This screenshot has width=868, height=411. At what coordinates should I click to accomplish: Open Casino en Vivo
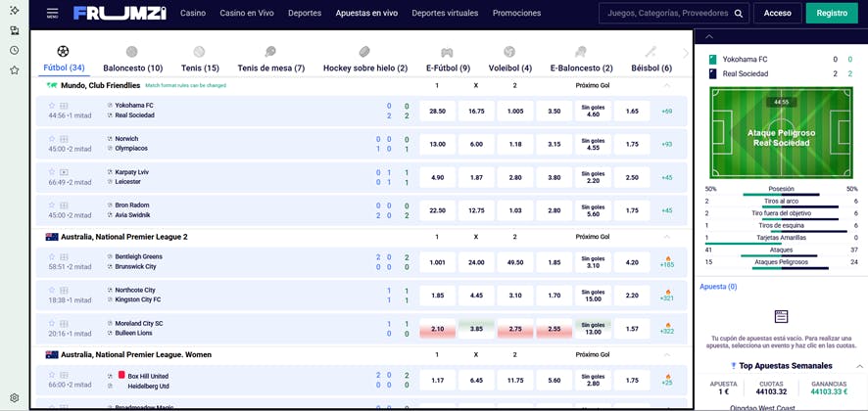[x=247, y=14]
